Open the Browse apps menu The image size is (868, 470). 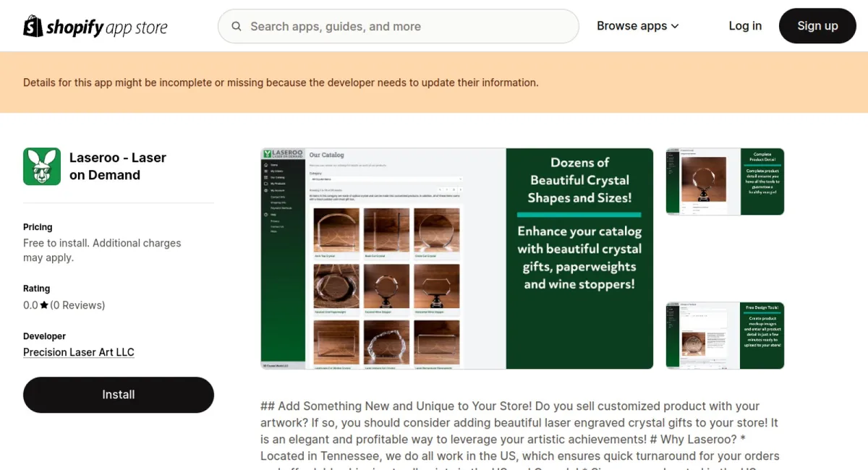(631, 26)
